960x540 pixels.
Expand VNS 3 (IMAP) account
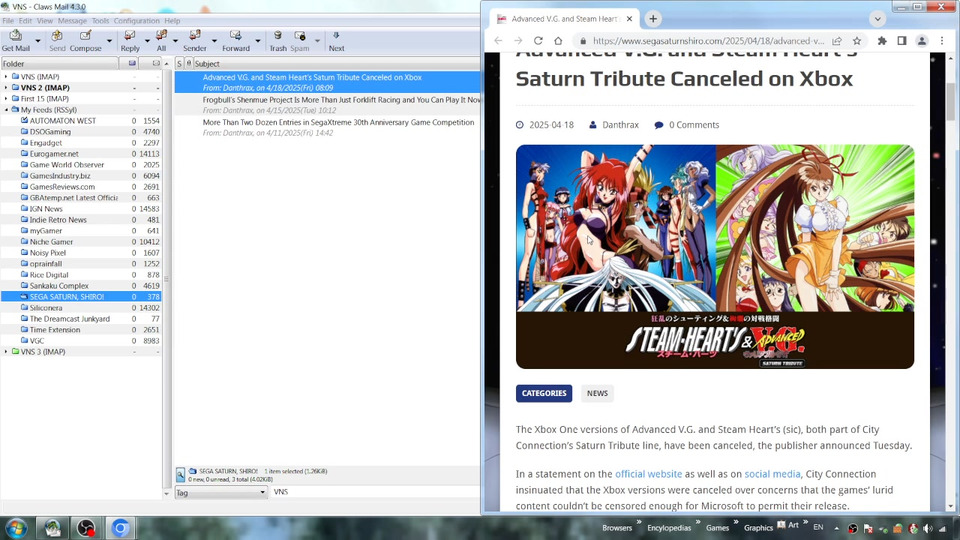(6, 352)
